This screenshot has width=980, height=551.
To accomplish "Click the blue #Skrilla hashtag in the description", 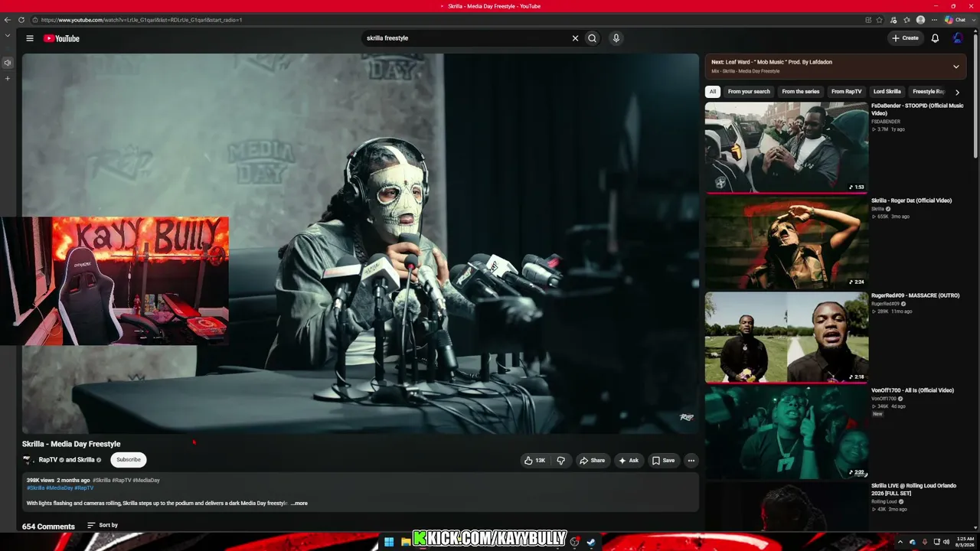I will click(x=35, y=488).
